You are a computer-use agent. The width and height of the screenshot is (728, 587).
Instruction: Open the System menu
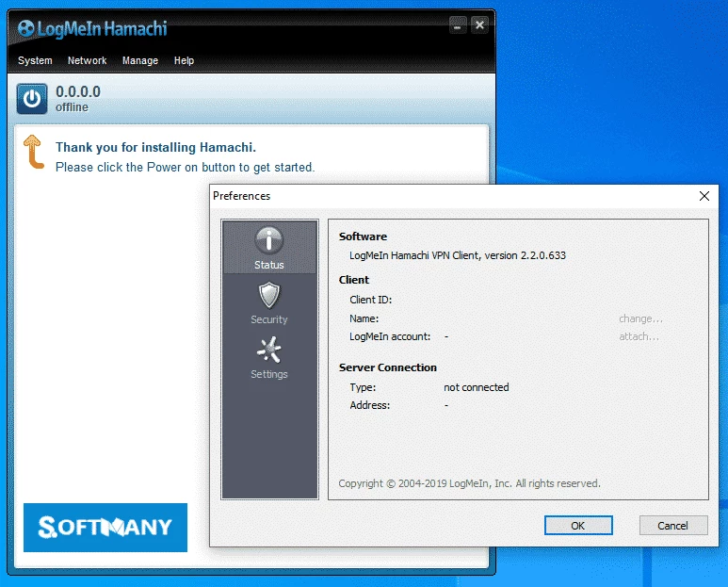click(35, 60)
